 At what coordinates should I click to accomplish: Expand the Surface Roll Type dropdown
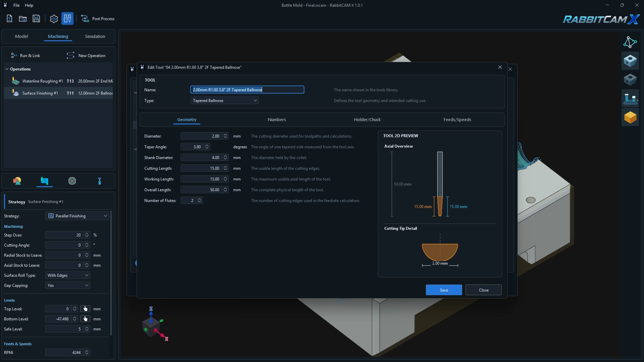pos(68,275)
